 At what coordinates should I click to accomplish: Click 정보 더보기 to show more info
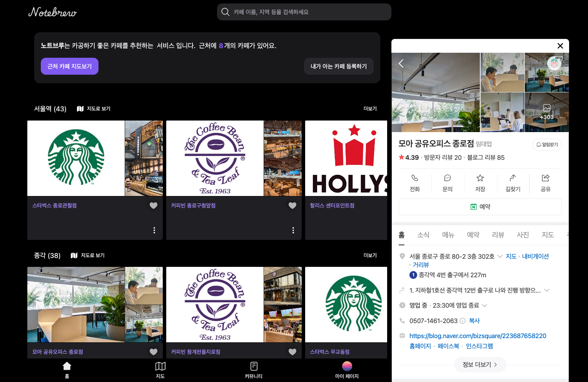pyautogui.click(x=480, y=365)
